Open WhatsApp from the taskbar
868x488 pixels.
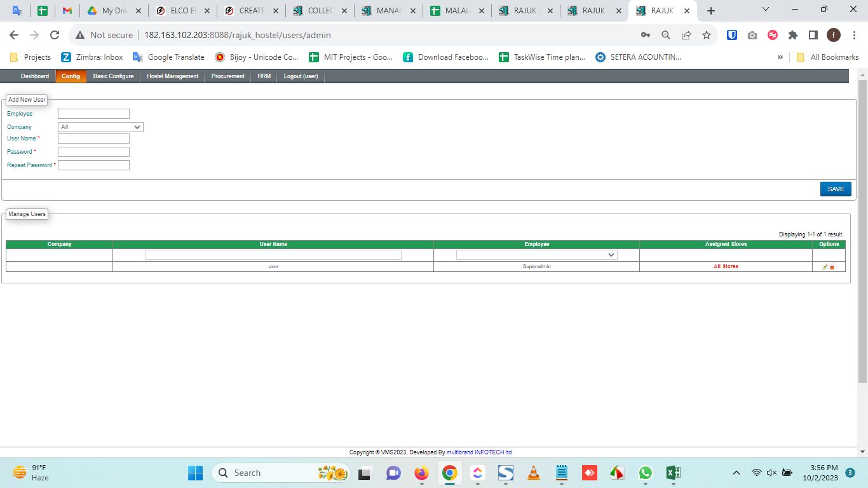click(x=646, y=473)
